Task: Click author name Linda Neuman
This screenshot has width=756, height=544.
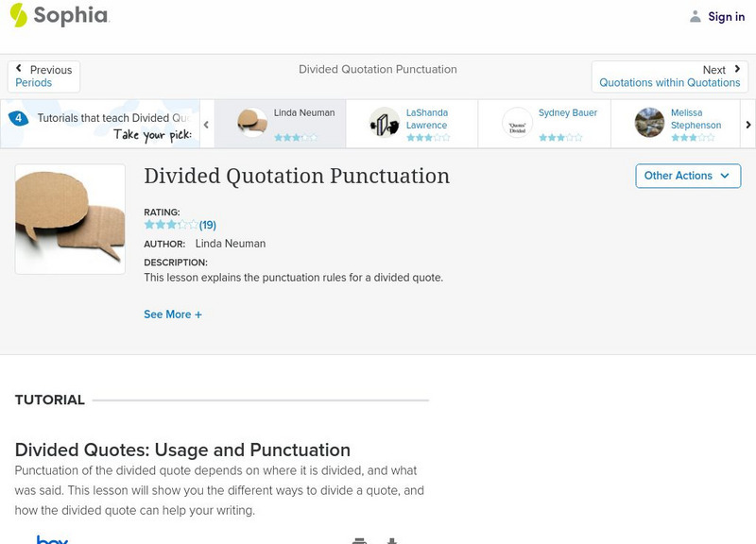Action: [x=231, y=244]
